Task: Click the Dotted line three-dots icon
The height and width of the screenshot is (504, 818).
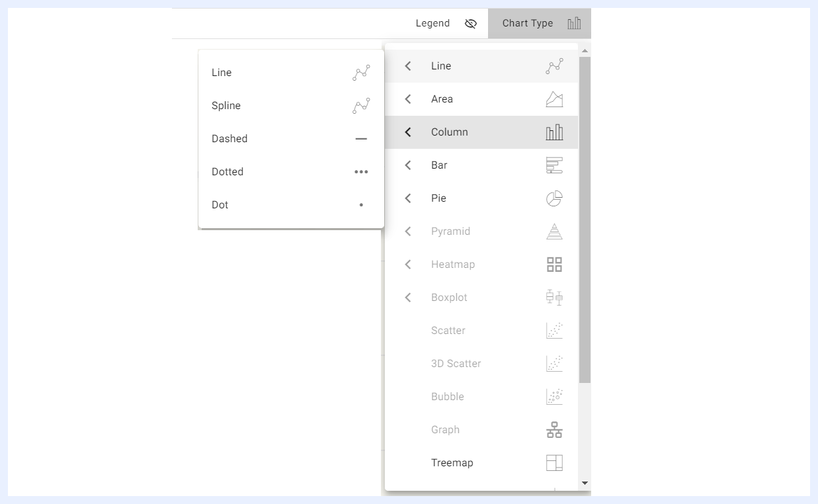Action: [361, 172]
